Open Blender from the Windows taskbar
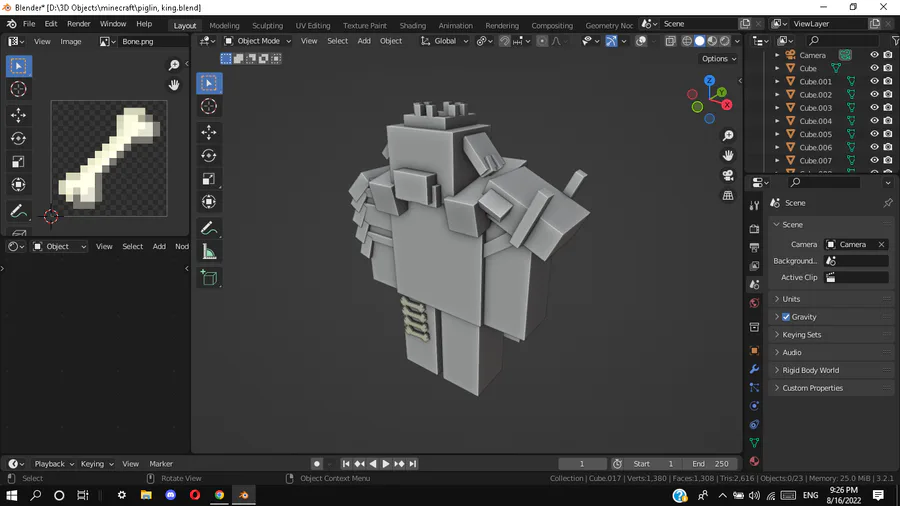 (x=244, y=495)
